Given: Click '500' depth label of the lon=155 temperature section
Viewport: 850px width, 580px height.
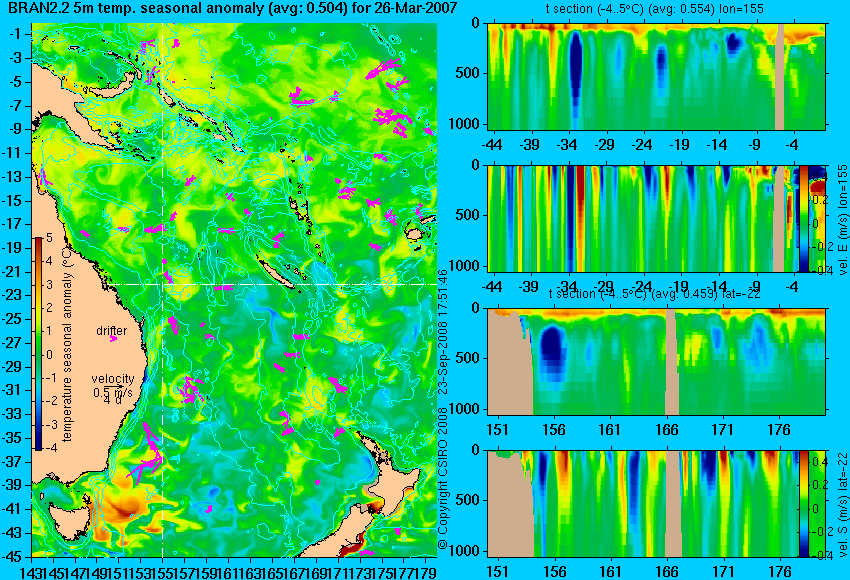Looking at the screenshot, I should click(468, 73).
